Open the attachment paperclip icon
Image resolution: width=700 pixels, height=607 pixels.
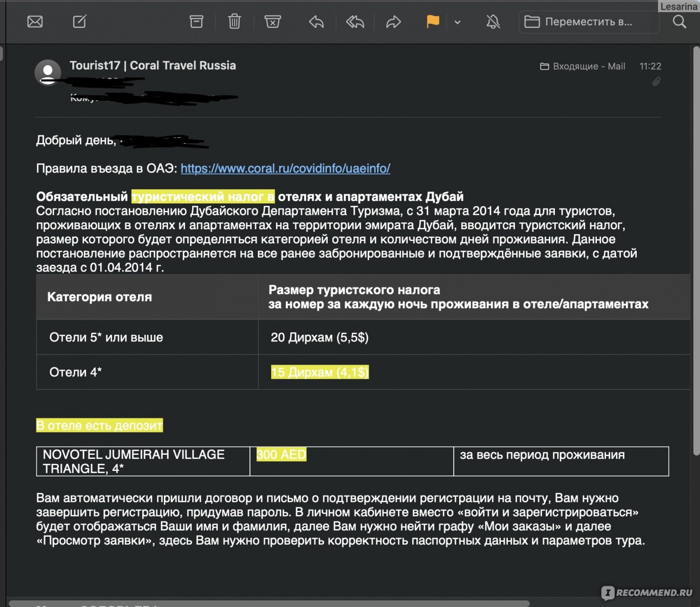[x=656, y=81]
